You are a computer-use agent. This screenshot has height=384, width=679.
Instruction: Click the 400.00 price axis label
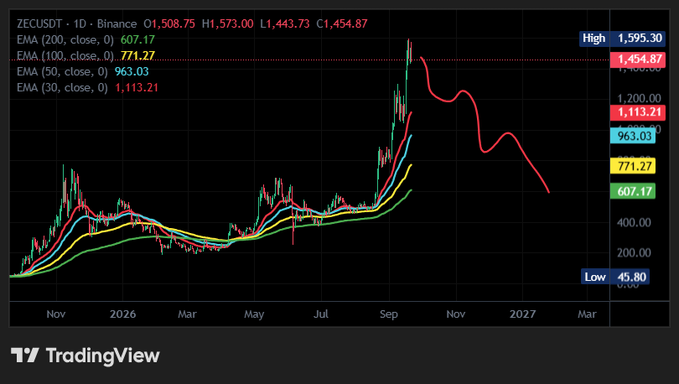(634, 223)
